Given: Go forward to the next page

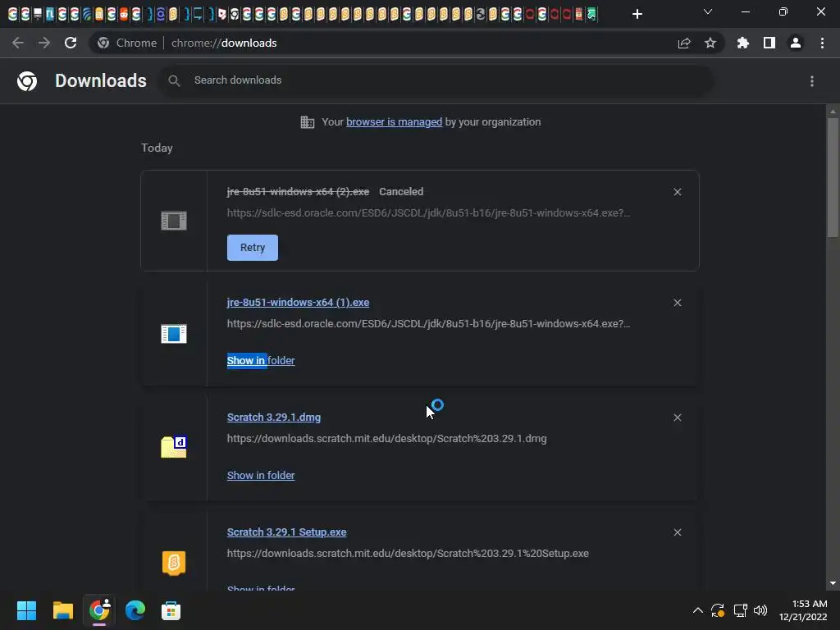Looking at the screenshot, I should (x=44, y=43).
